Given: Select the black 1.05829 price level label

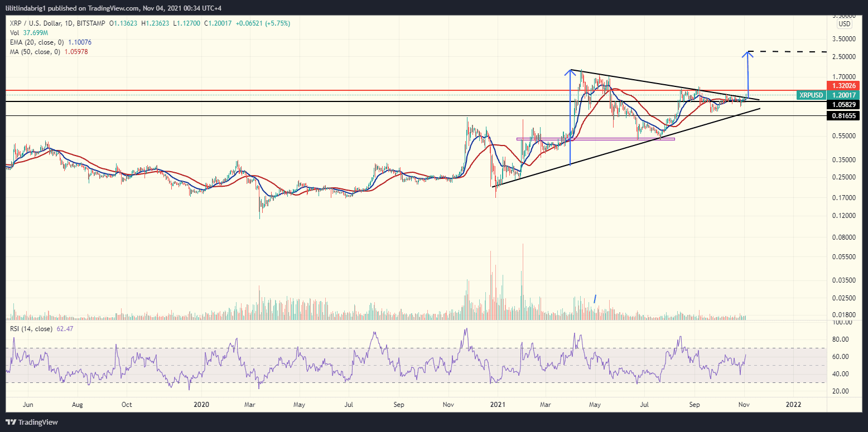Looking at the screenshot, I should (845, 105).
